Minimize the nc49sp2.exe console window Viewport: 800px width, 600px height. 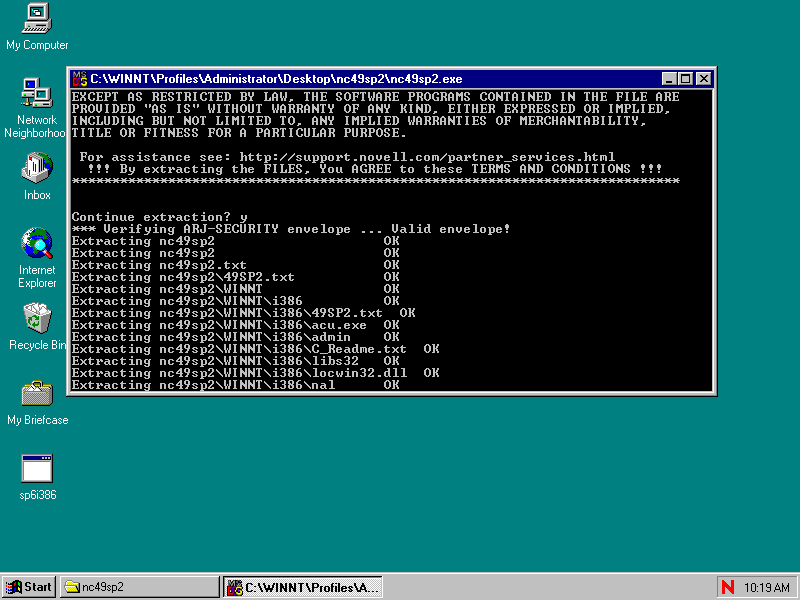pos(669,79)
